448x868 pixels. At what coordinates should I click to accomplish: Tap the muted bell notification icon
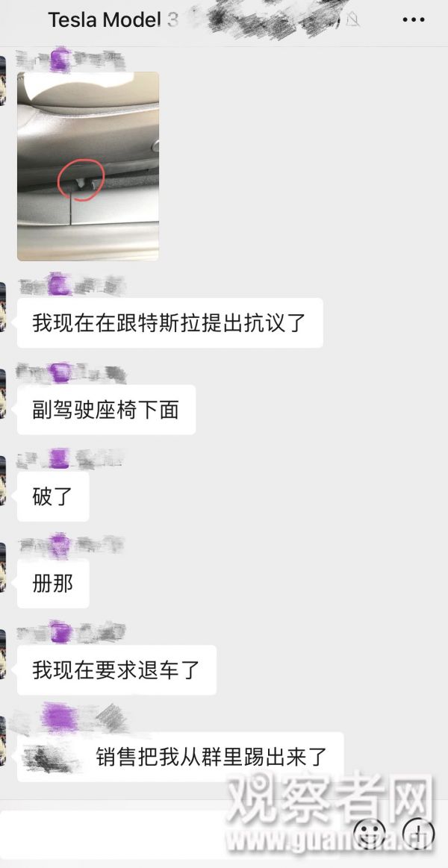pos(352,20)
